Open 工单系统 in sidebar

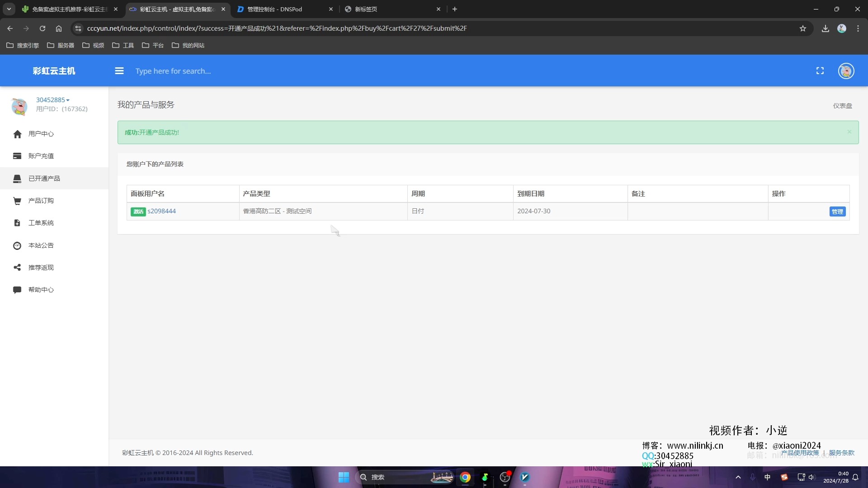coord(41,223)
